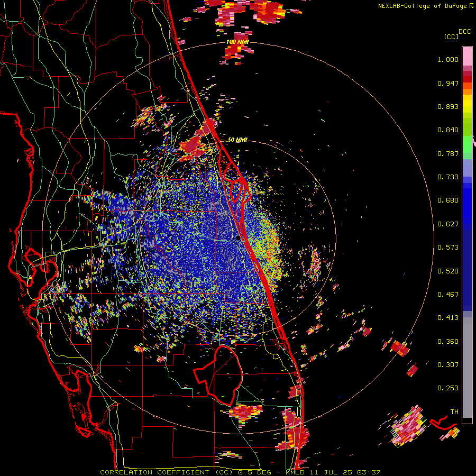Click the 100 NMI range ring label
The height and width of the screenshot is (476, 476).
click(x=237, y=42)
